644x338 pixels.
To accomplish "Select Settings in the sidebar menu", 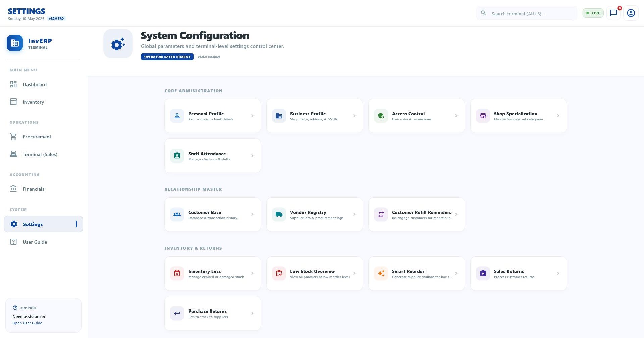I will 43,224.
